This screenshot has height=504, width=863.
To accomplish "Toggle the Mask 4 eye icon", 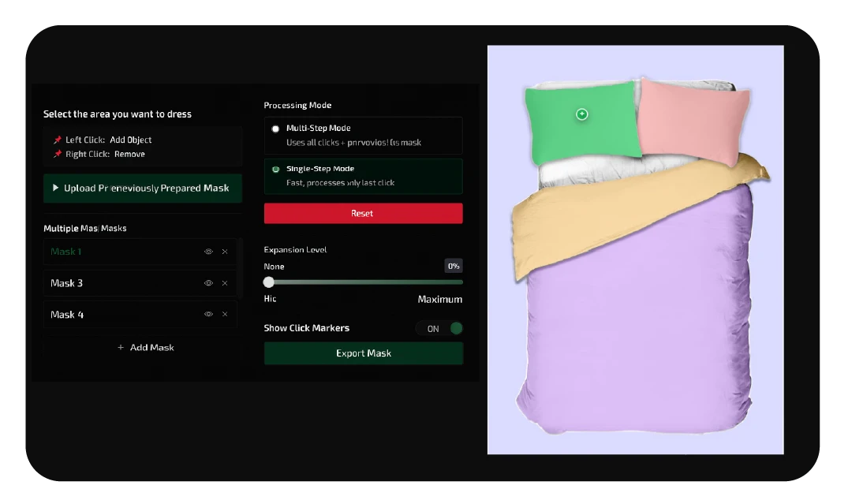I will [x=208, y=315].
